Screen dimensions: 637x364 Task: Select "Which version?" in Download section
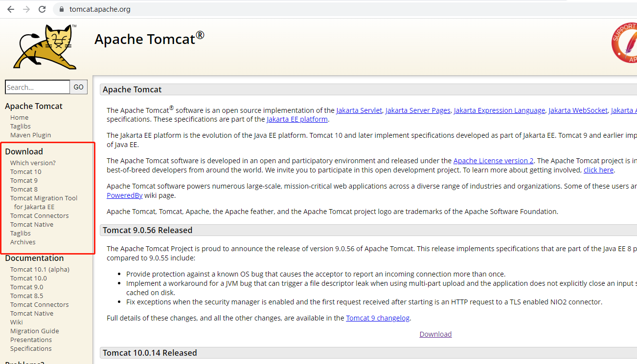click(x=33, y=163)
